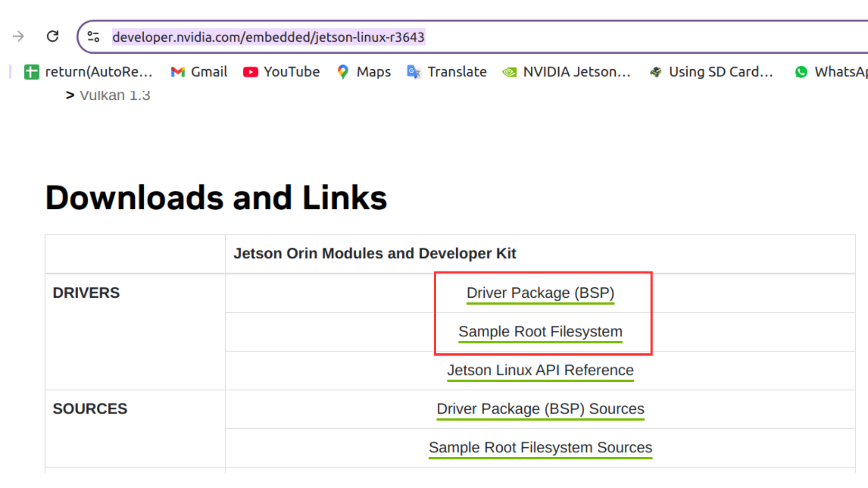Open site information tune icon
Image resolution: width=868 pixels, height=488 pixels.
[x=94, y=37]
